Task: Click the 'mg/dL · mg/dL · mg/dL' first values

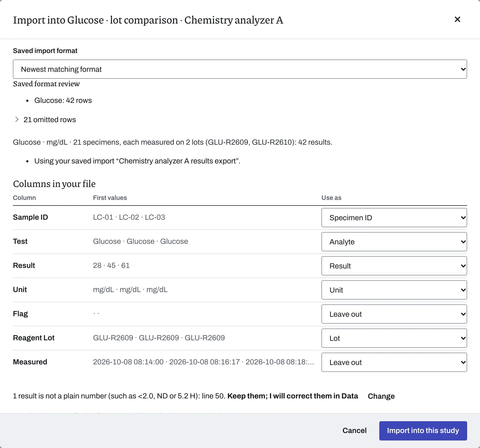Action: pyautogui.click(x=130, y=290)
